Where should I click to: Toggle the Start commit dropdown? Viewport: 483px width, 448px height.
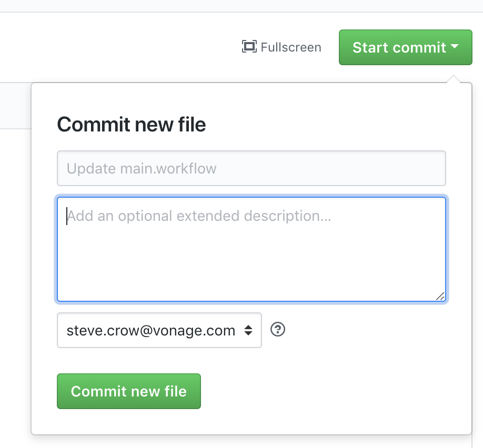coord(405,47)
